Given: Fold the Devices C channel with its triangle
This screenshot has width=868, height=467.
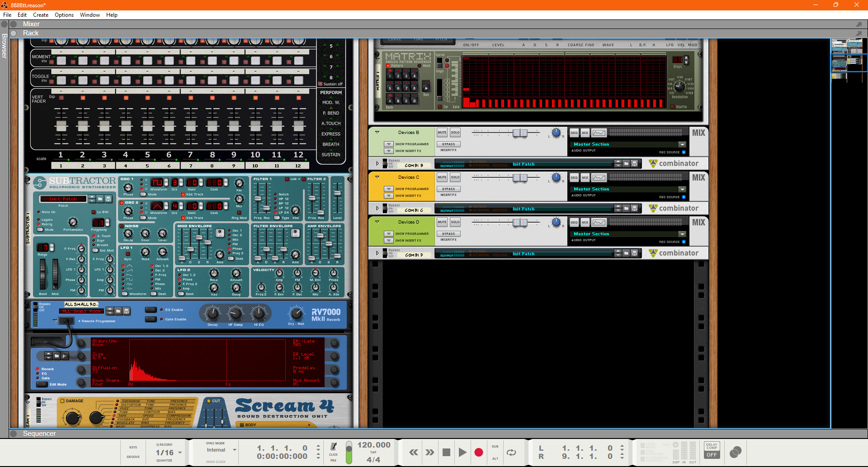Looking at the screenshot, I should coord(377,177).
